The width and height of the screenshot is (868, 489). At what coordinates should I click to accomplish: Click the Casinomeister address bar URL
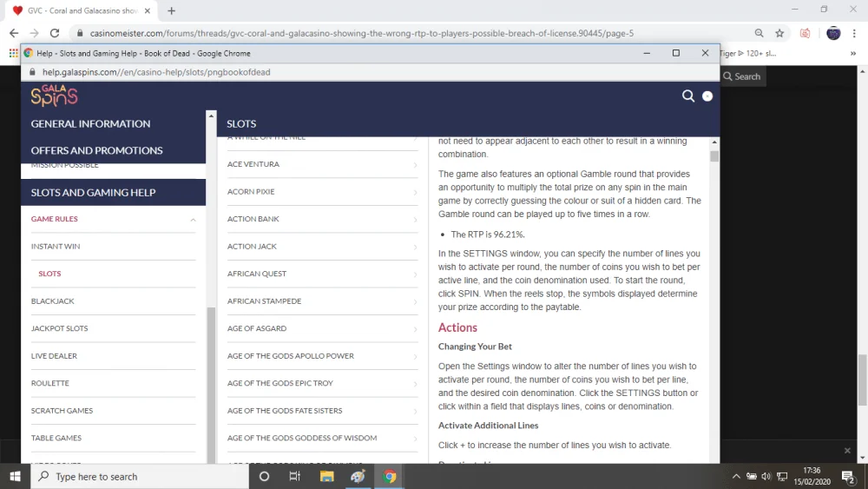pos(361,33)
